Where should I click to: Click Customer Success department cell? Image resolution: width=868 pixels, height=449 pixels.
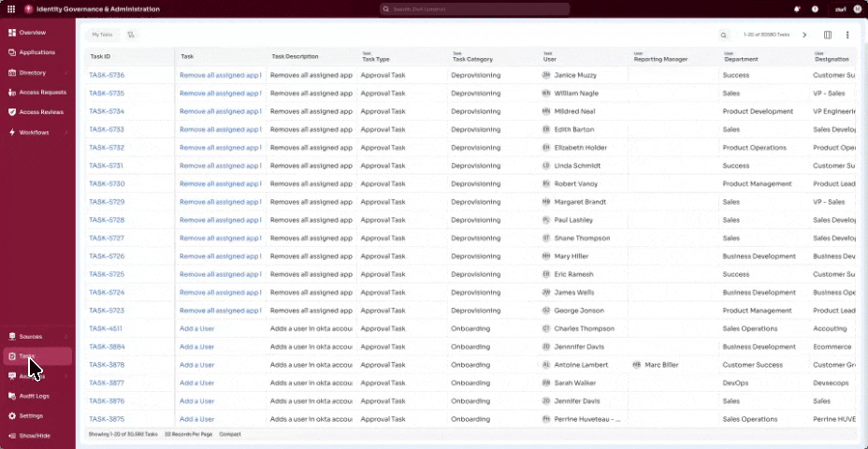click(x=752, y=365)
